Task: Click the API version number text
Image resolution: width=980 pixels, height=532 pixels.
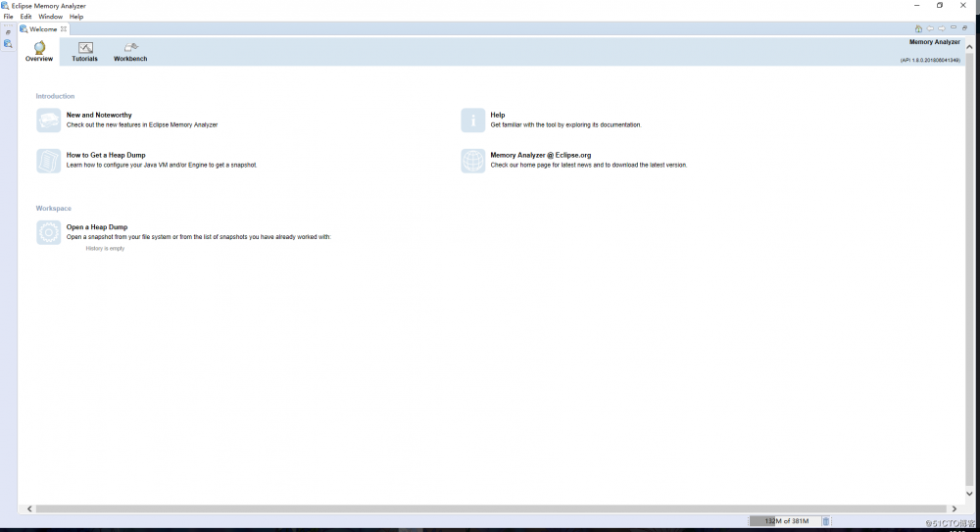Action: (930, 60)
